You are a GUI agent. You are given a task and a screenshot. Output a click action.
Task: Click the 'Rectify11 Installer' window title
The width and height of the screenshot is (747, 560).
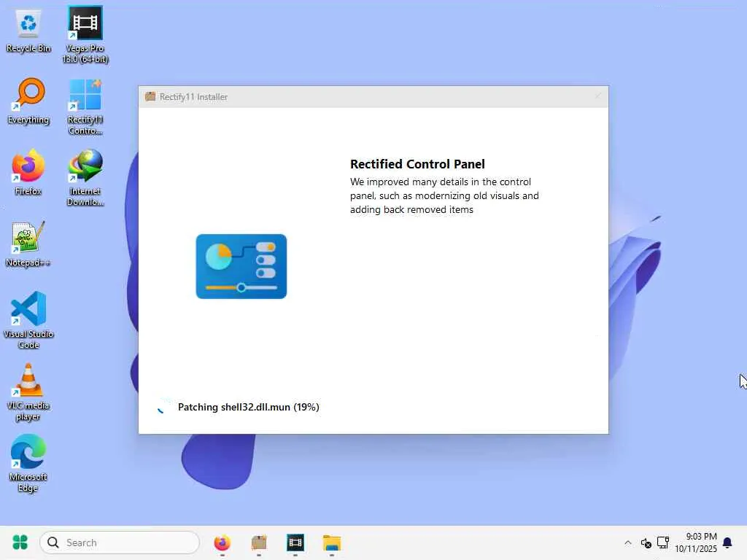coord(193,97)
